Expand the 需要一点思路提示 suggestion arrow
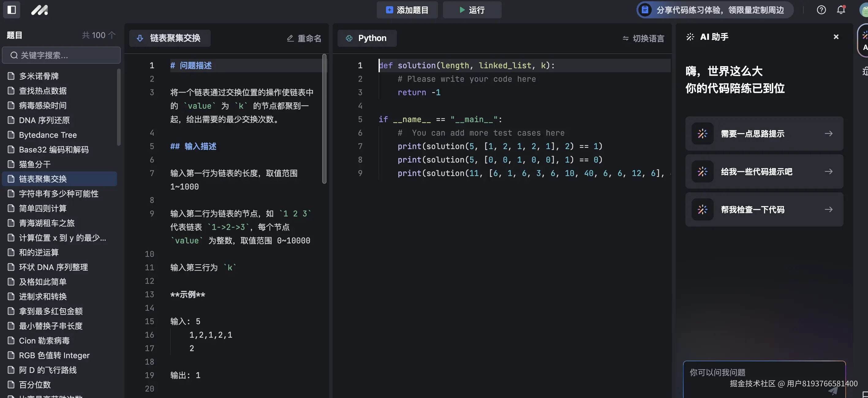 (x=829, y=133)
